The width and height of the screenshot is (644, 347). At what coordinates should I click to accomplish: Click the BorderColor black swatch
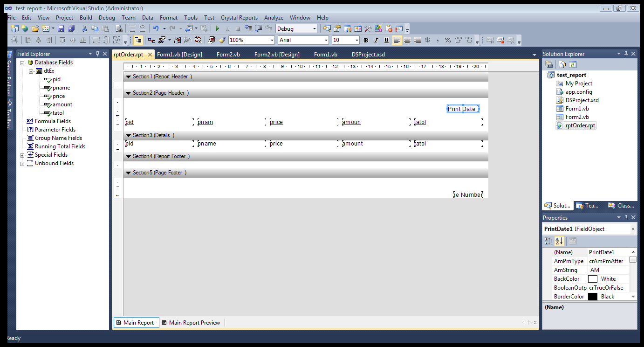(x=593, y=297)
